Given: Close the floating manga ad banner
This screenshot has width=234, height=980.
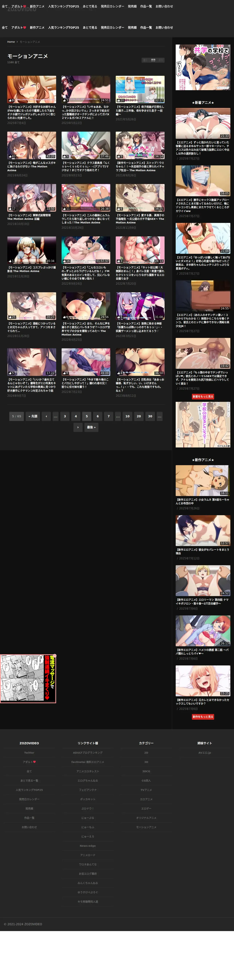Looking at the screenshot, I should pos(54,656).
